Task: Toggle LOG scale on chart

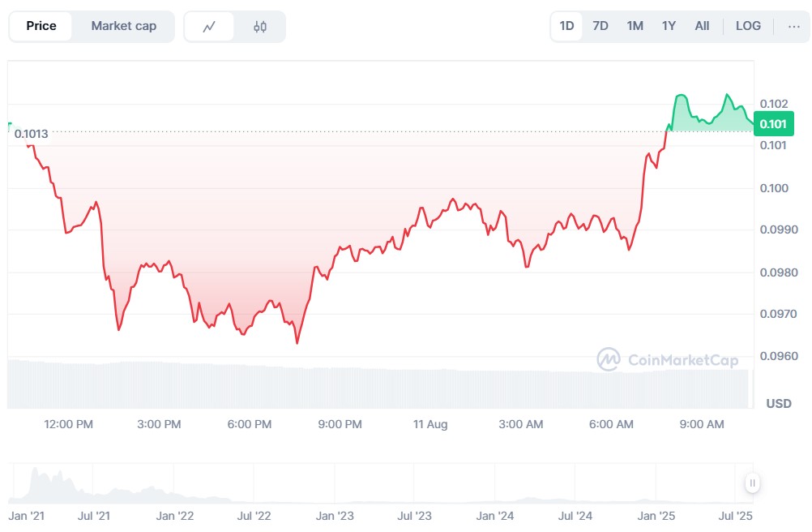Action: 748,26
